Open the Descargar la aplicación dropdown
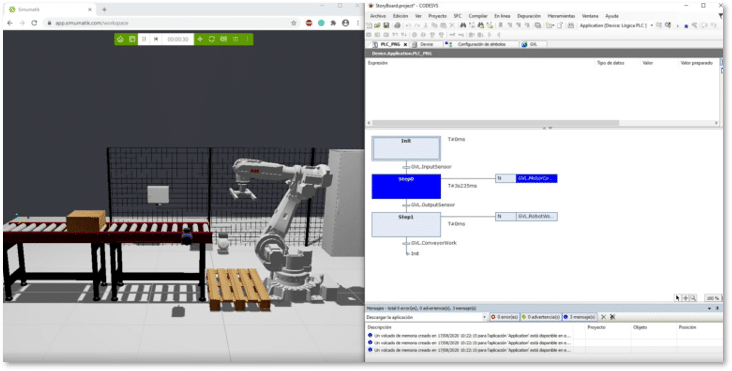The height and width of the screenshot is (371, 732). pyautogui.click(x=484, y=317)
